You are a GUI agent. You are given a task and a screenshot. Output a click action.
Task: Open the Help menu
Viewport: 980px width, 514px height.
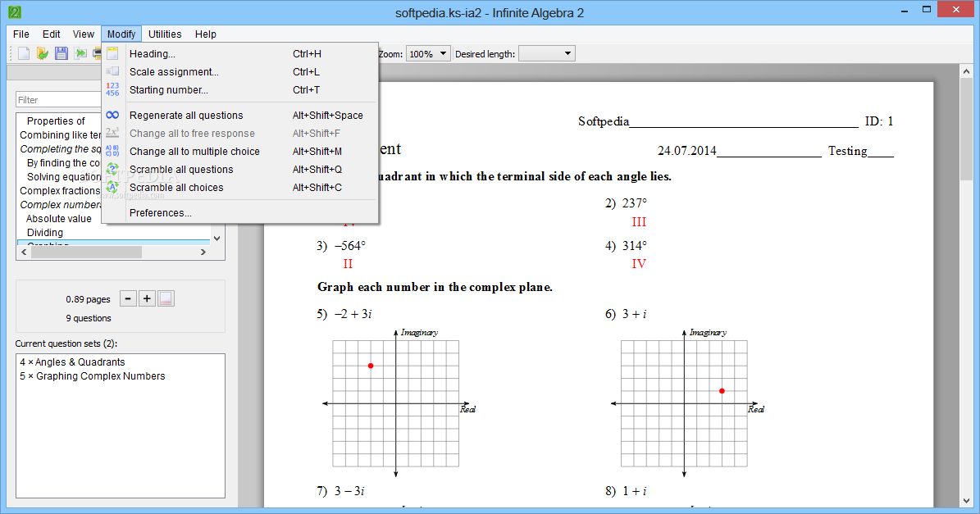coord(206,34)
